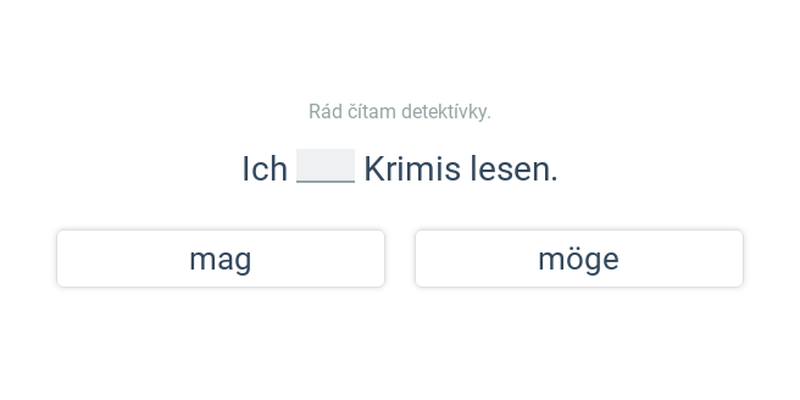This screenshot has width=800, height=400.
Task: Select the left option button labeled mag
Action: (x=220, y=259)
